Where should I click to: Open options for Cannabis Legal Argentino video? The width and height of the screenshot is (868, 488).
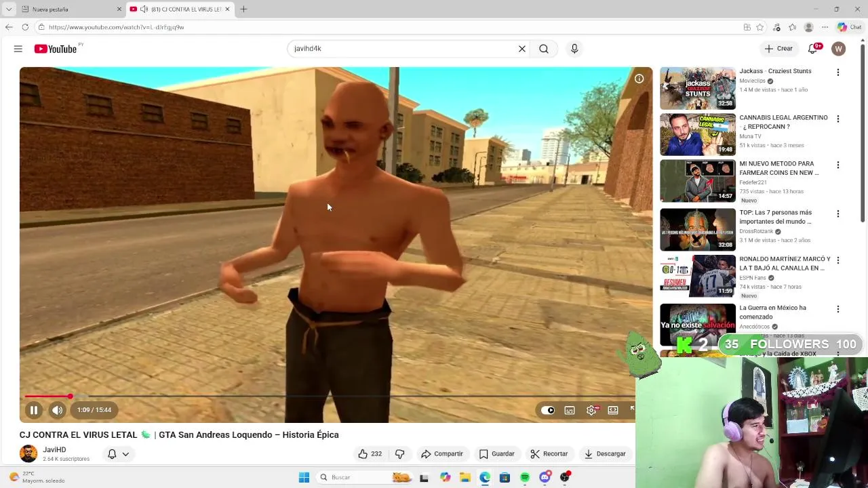(x=838, y=119)
